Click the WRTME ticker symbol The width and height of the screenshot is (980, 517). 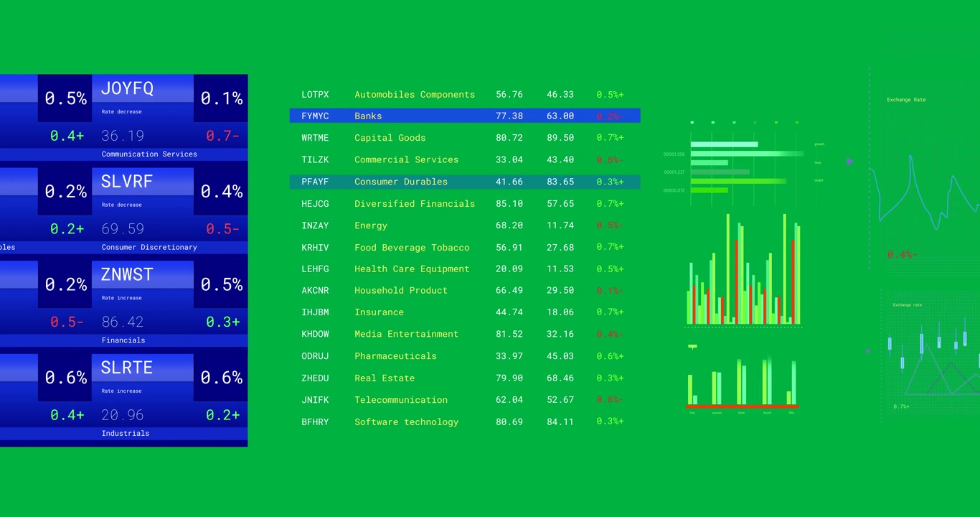[315, 138]
